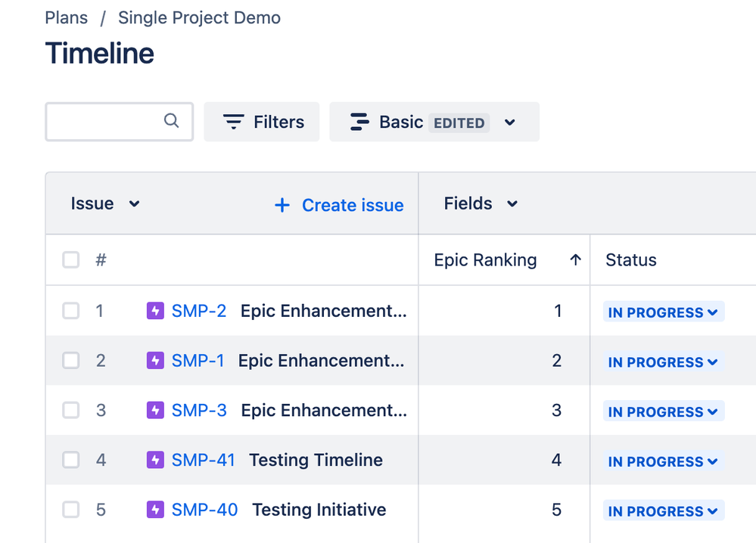This screenshot has width=756, height=543.
Task: Click the Basic view bars icon
Action: pos(359,122)
